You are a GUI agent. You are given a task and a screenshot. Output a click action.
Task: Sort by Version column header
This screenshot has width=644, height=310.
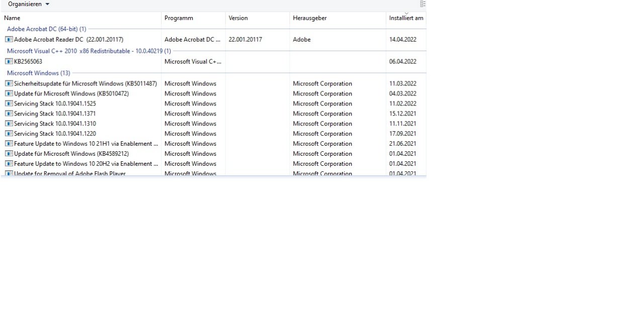[238, 18]
